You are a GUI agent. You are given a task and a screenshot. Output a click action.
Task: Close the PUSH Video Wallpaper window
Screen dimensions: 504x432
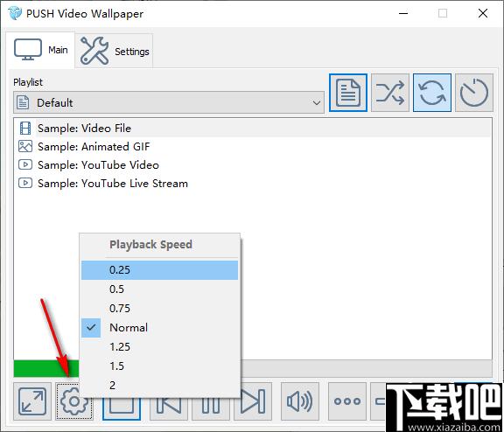coord(483,13)
